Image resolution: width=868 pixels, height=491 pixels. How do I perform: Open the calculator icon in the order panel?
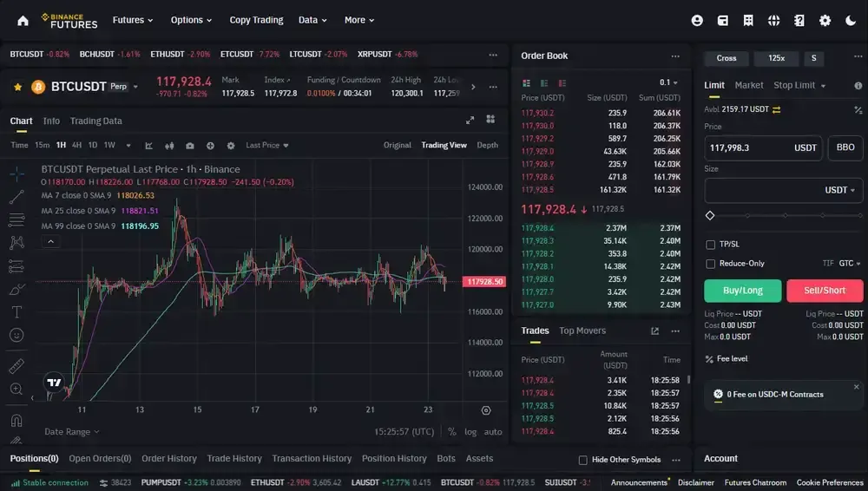click(x=858, y=109)
